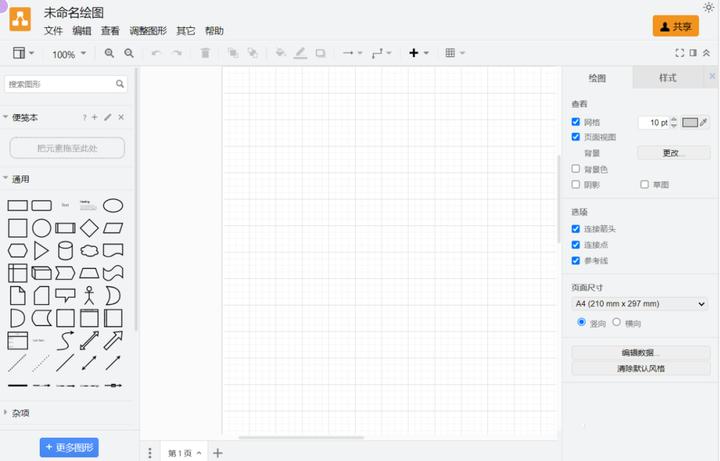The image size is (720, 461).
Task: Switch to the 样式 tab
Action: pos(667,78)
